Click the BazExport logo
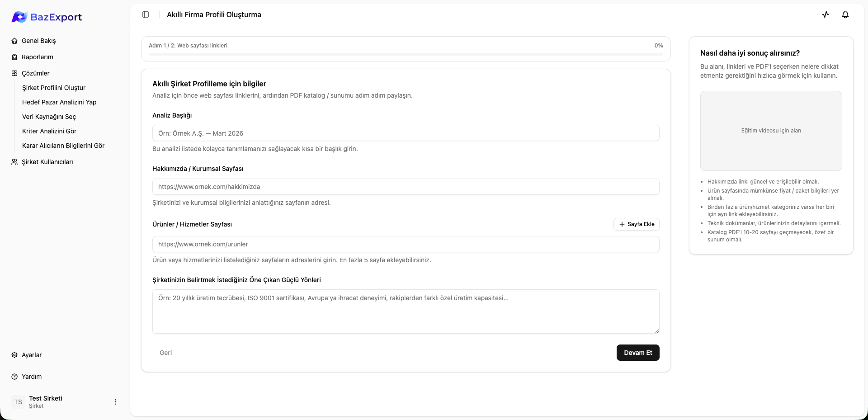868x420 pixels. [x=47, y=17]
